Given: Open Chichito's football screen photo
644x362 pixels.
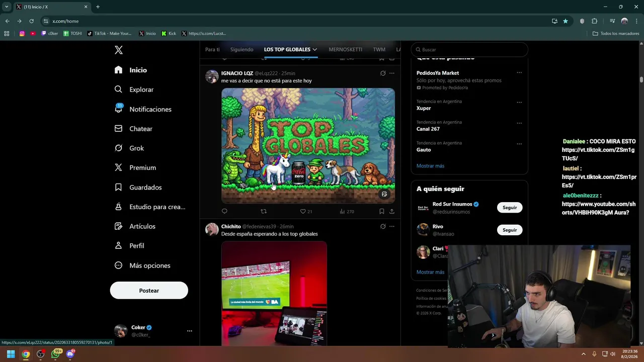Looking at the screenshot, I should 274,294.
